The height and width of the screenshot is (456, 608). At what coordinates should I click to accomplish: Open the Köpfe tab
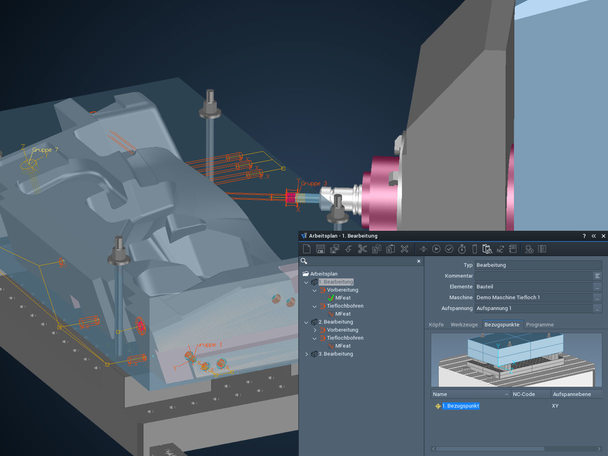(436, 325)
